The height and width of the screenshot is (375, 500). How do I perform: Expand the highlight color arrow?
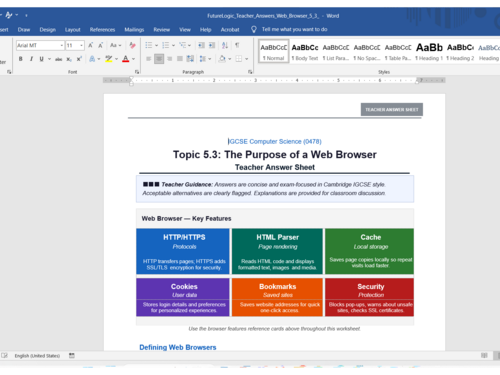click(x=116, y=59)
